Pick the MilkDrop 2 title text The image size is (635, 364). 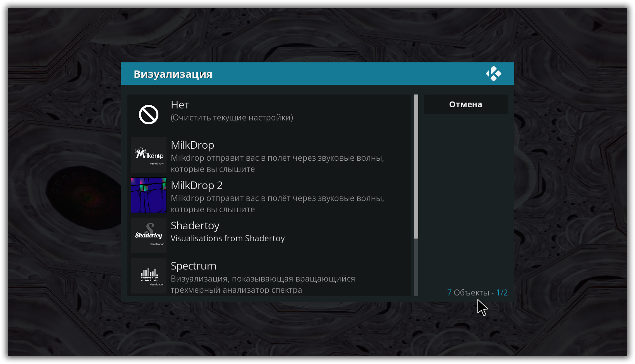tap(197, 185)
